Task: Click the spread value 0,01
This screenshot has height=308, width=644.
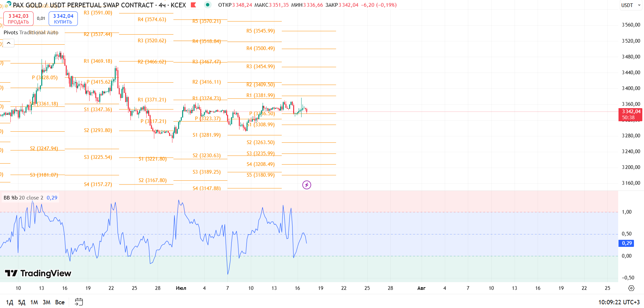Action: click(x=41, y=18)
